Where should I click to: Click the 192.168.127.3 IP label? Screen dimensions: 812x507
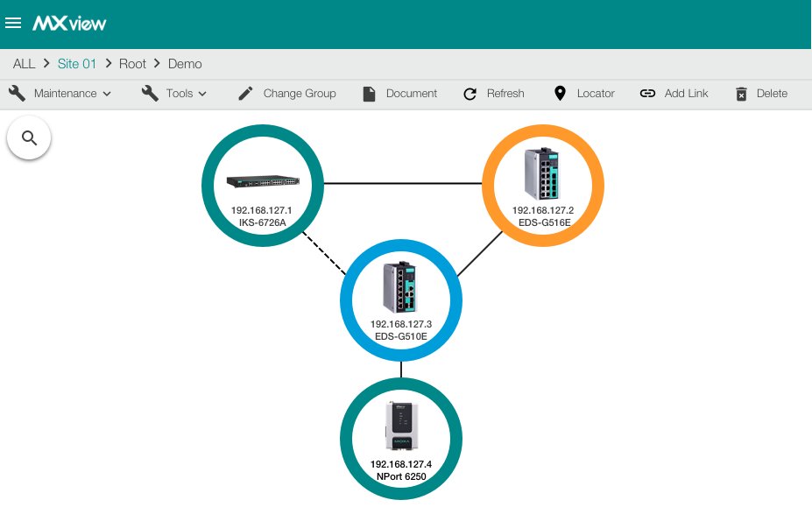click(401, 324)
